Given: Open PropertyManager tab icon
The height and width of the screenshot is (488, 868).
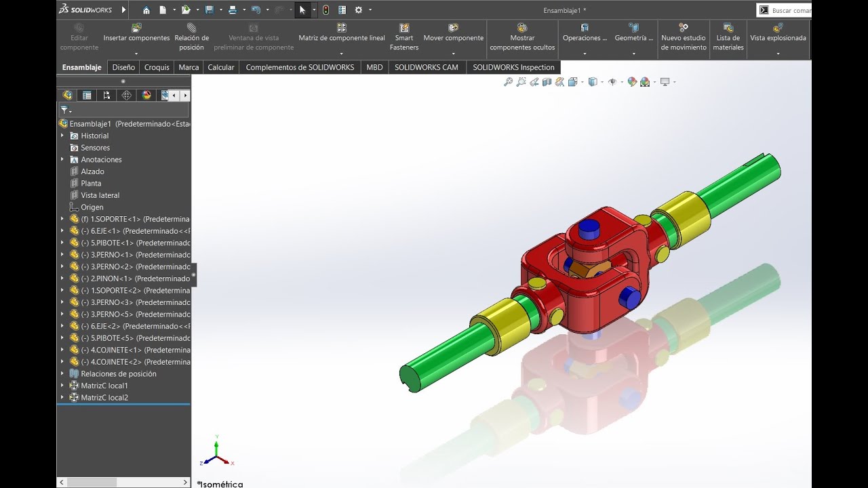Looking at the screenshot, I should (87, 96).
